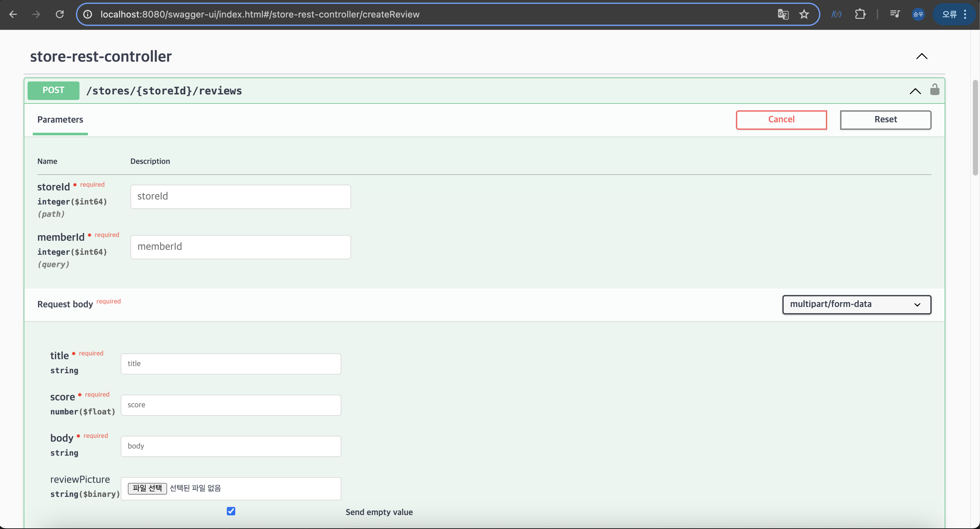Select the Parameters tab
Screen dimensions: 980x529
(x=60, y=119)
